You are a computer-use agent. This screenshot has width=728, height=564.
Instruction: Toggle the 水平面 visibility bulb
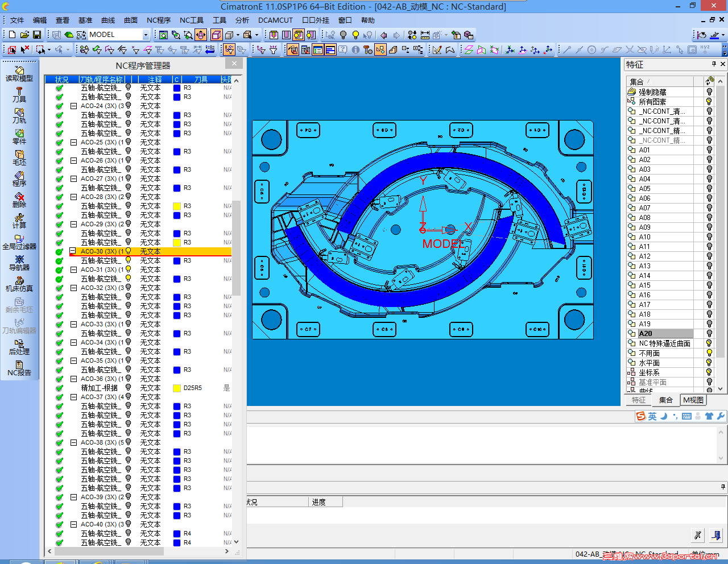tap(709, 363)
